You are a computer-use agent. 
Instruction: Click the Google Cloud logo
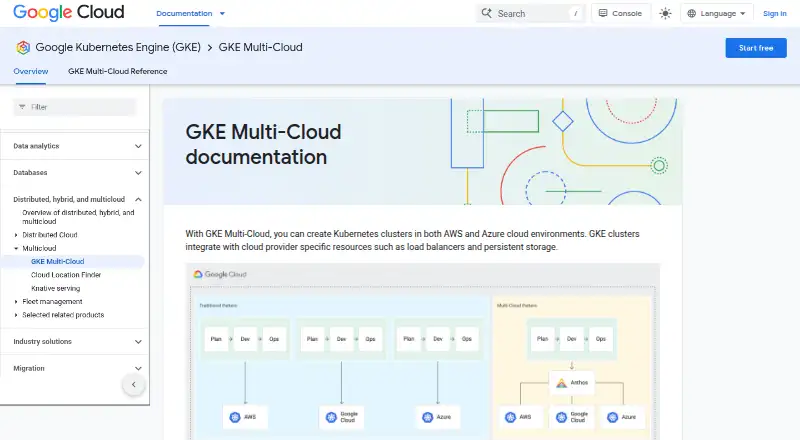[68, 13]
